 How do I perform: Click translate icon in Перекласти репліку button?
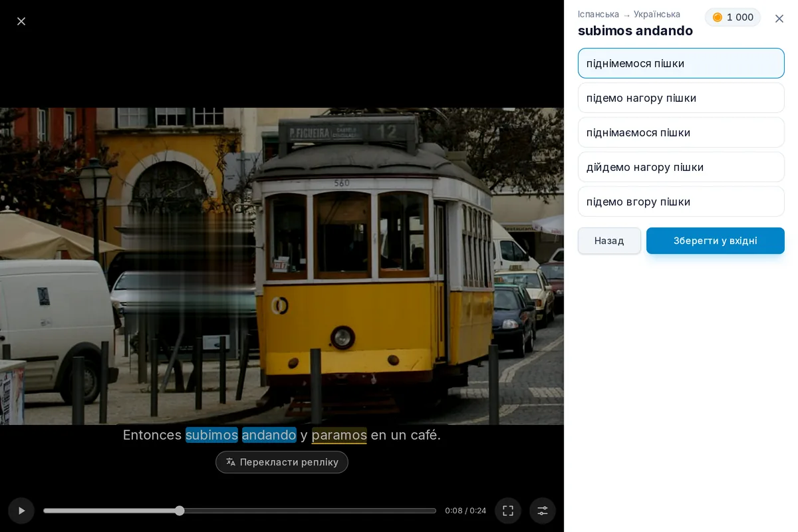[x=231, y=462]
